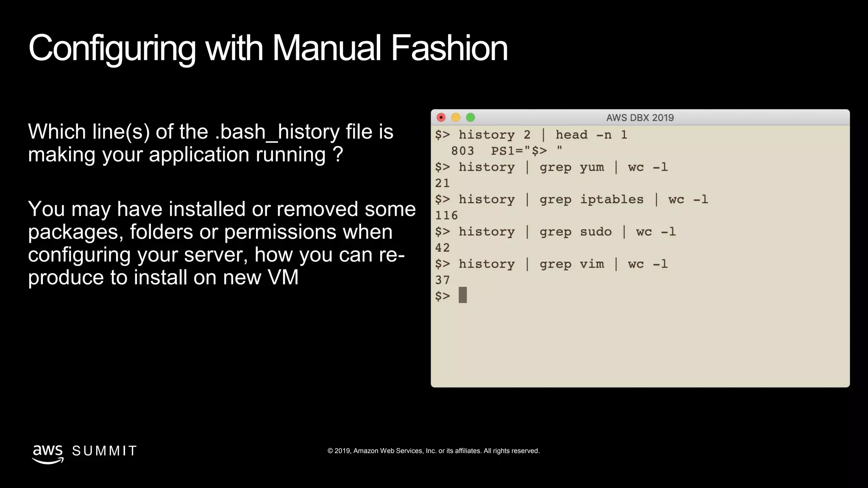The width and height of the screenshot is (868, 488).
Task: Click the 'You may have installed or removed' paragraph
Action: [222, 243]
